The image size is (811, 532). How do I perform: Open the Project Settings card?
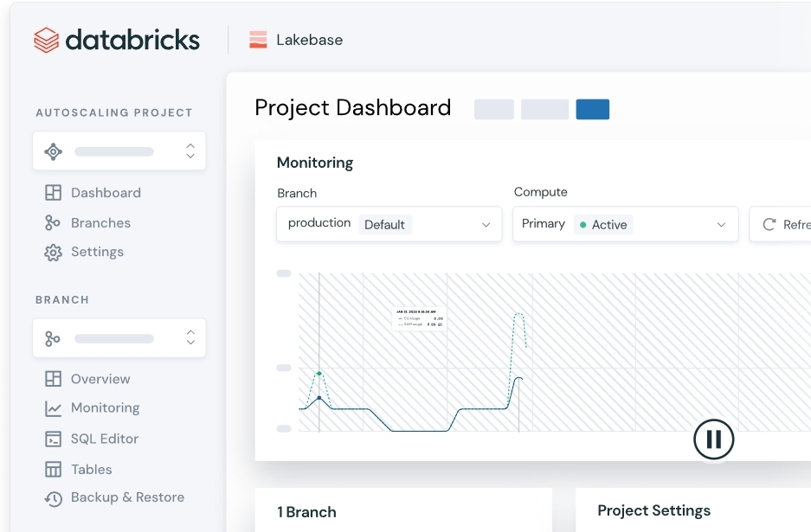pyautogui.click(x=653, y=510)
